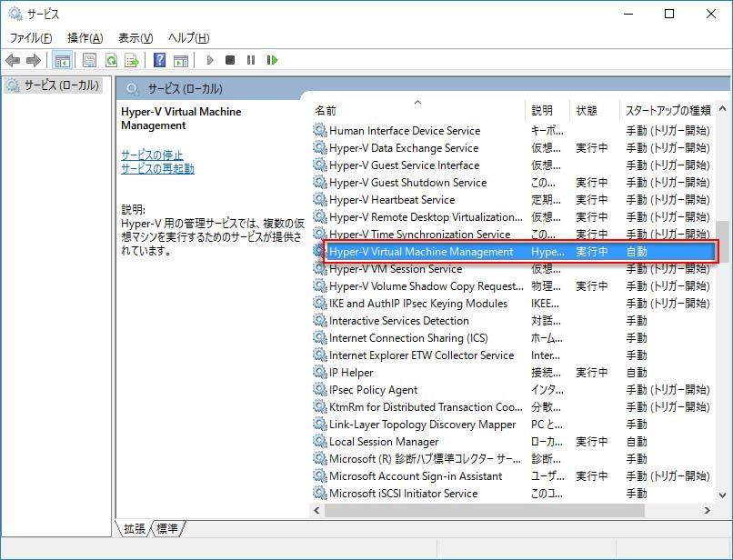
Task: Stop the service with the stop icon
Action: [230, 60]
